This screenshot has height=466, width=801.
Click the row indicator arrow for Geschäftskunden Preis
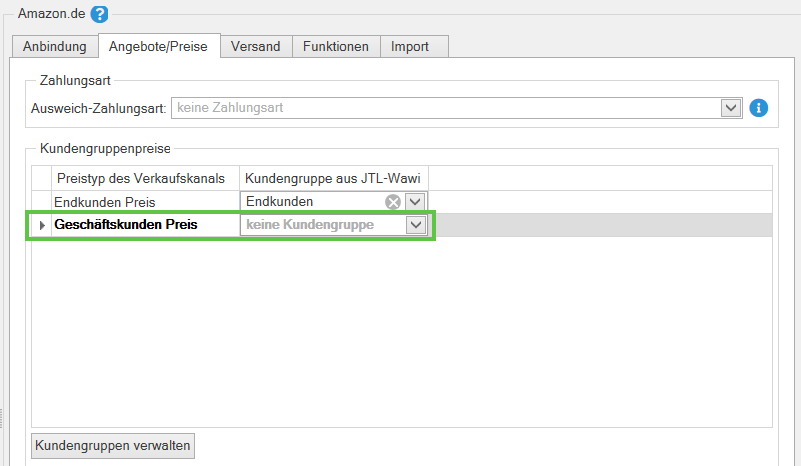42,226
